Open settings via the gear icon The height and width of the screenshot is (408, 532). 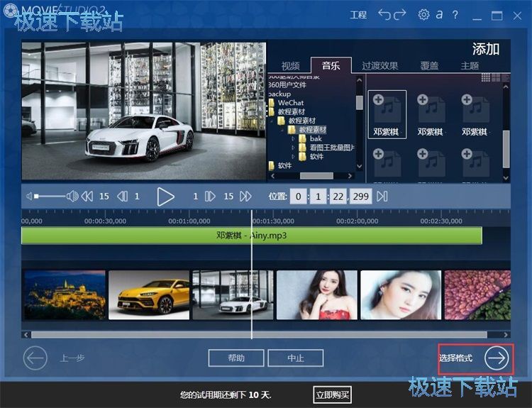click(x=423, y=15)
